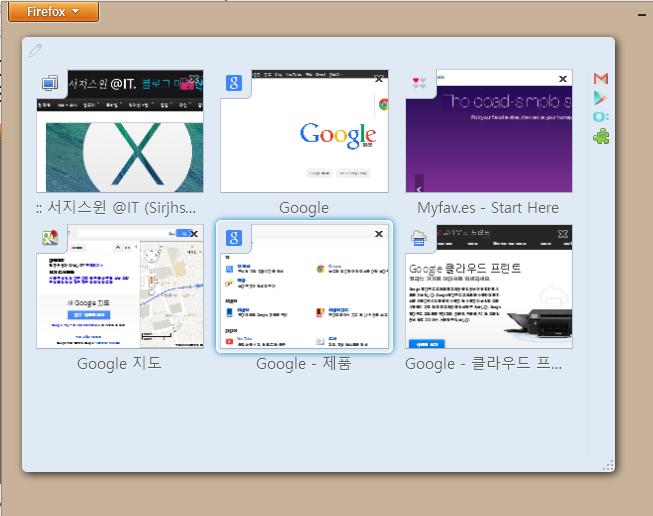
Task: Open the Gmail app tab icon
Action: click(601, 78)
